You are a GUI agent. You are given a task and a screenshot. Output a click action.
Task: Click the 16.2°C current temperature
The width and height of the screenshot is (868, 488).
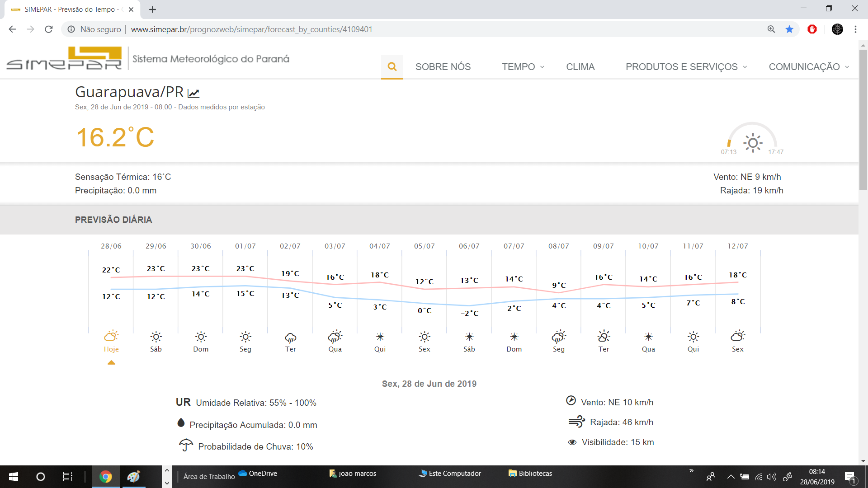point(115,137)
